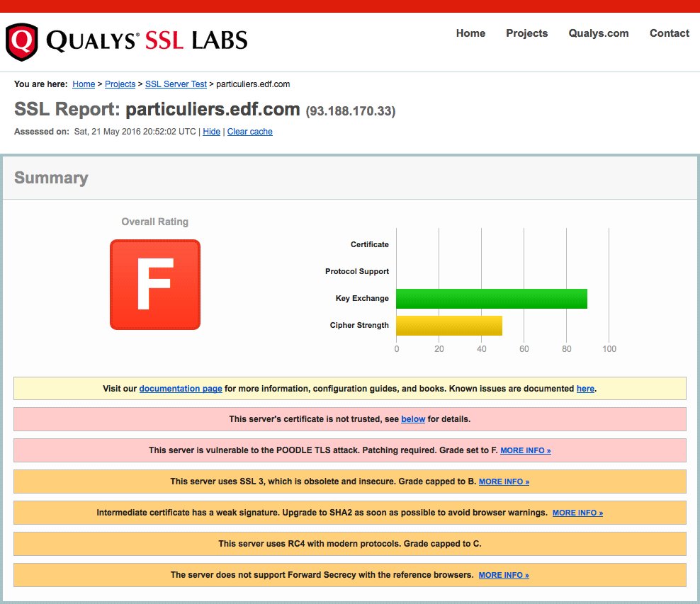Image resolution: width=700 pixels, height=604 pixels.
Task: Click the assessment date 'Sat, 21 May 2016' text
Action: tap(107, 132)
